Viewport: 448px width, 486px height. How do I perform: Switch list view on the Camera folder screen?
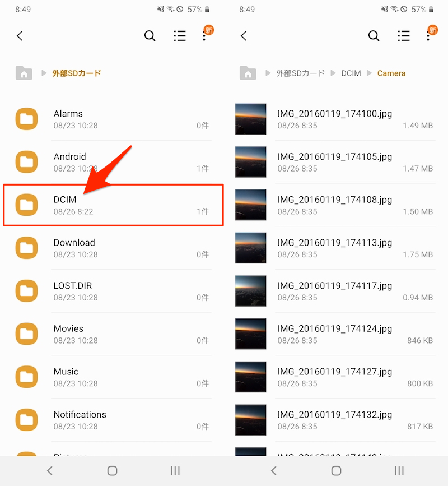click(x=404, y=36)
